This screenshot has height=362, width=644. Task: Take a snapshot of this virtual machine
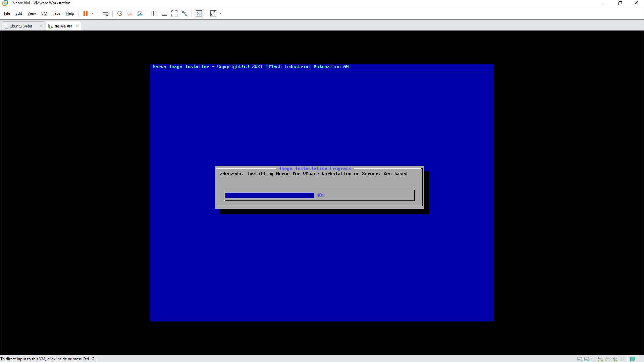pyautogui.click(x=119, y=13)
